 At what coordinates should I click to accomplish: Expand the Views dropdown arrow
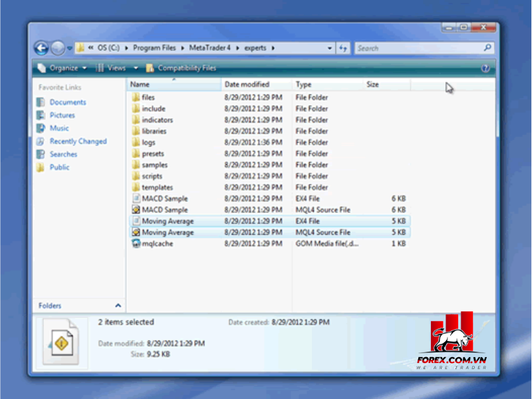pos(136,68)
